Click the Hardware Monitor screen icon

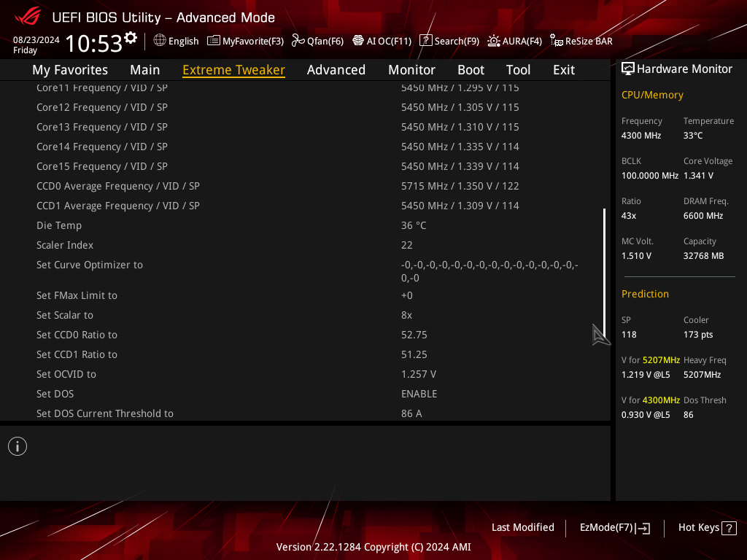click(628, 69)
